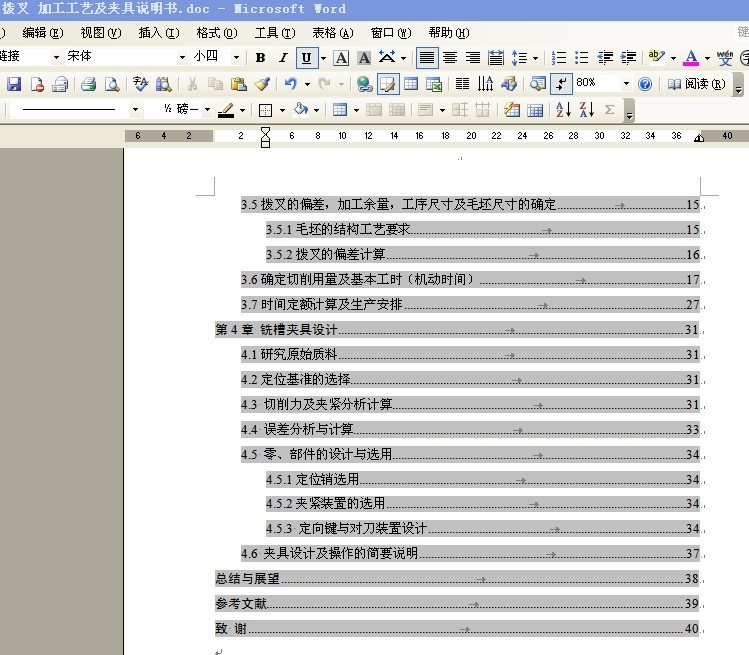749x655 pixels.
Task: Toggle Align Right
Action: 473,58
